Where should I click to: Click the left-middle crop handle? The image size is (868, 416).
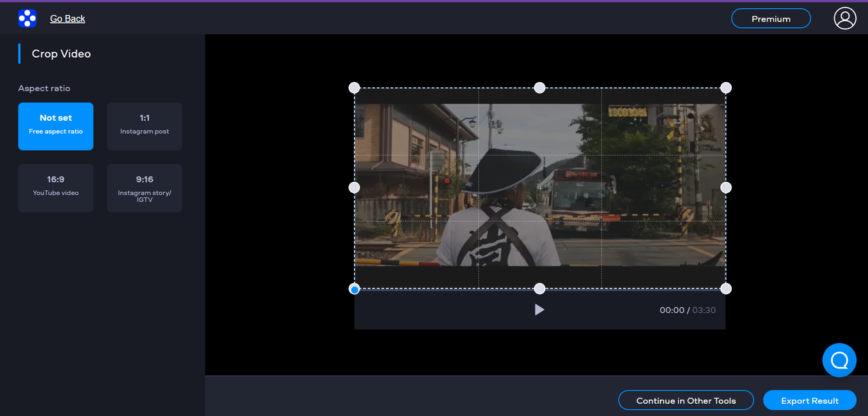(354, 187)
